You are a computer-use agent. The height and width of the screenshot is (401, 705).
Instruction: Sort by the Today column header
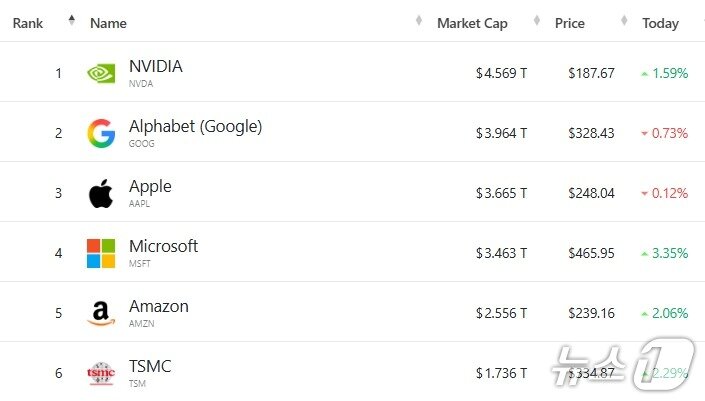click(x=660, y=23)
